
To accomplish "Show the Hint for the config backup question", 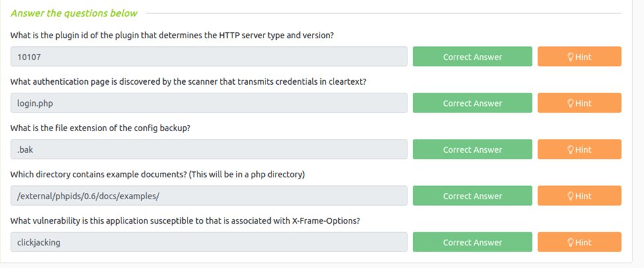I will (579, 150).
